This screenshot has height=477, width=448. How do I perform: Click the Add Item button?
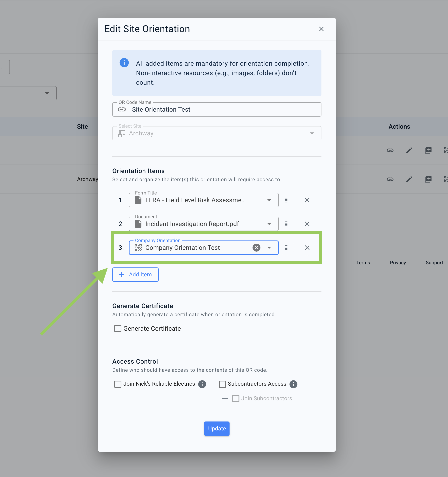[135, 275]
